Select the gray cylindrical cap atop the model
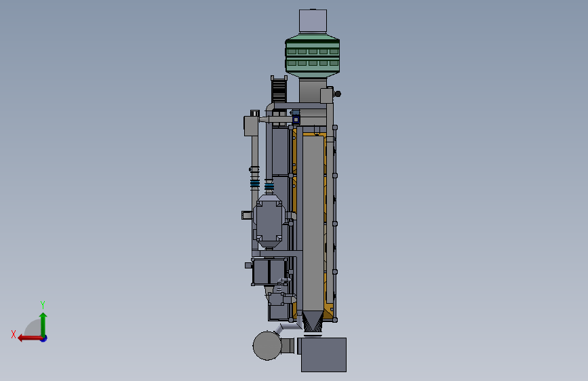Viewport: 588px width, 381px height. 313,21
